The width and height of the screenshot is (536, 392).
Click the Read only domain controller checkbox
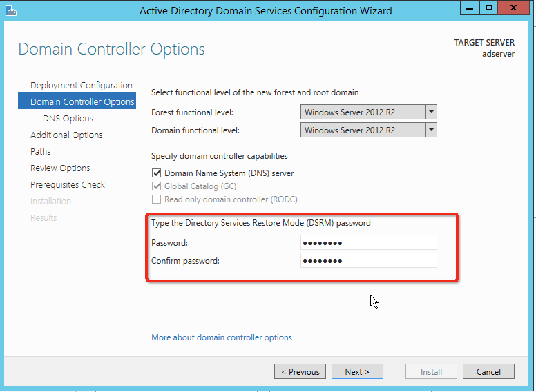[157, 199]
